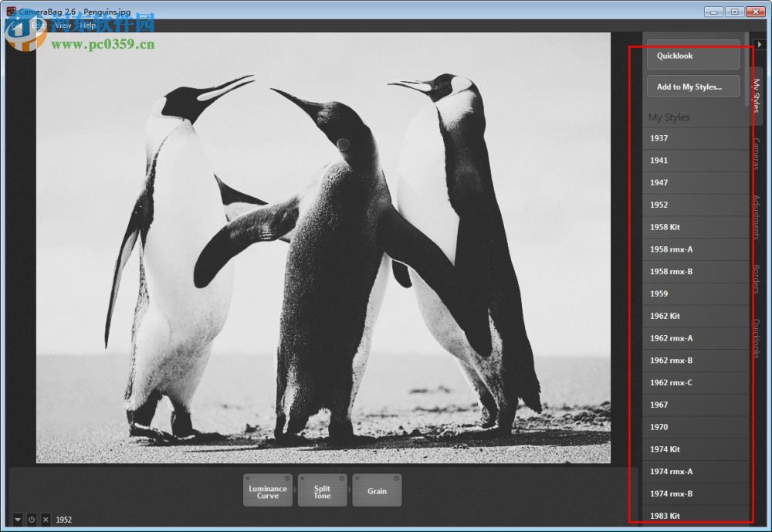The image size is (772, 532).
Task: Remove the Luminance Curve tile via X icon
Action: point(247,478)
